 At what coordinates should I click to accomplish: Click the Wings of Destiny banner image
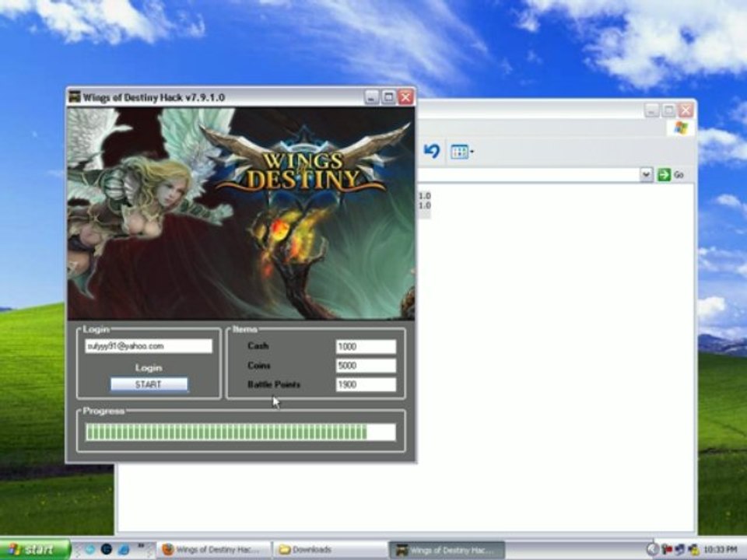pos(241,213)
